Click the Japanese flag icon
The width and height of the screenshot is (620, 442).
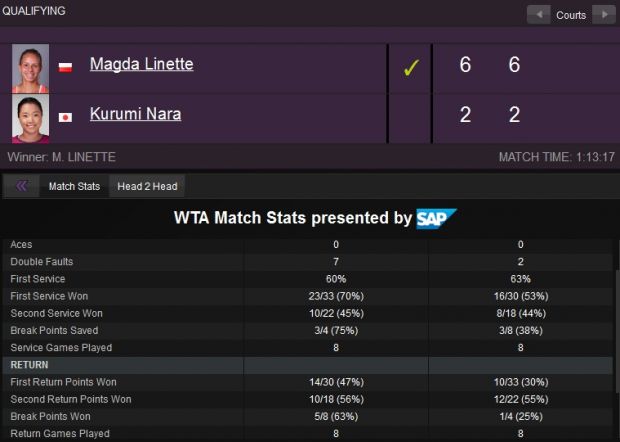(x=65, y=117)
